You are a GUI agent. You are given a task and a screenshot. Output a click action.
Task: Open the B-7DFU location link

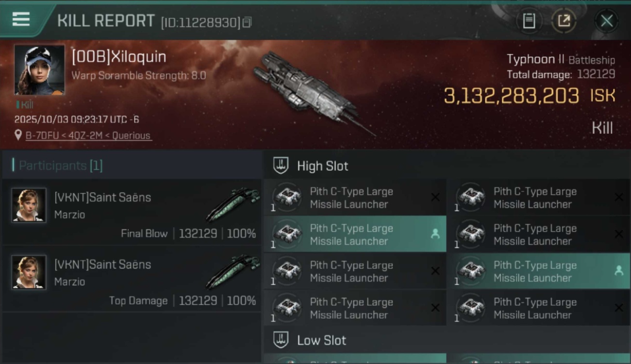pyautogui.click(x=88, y=135)
